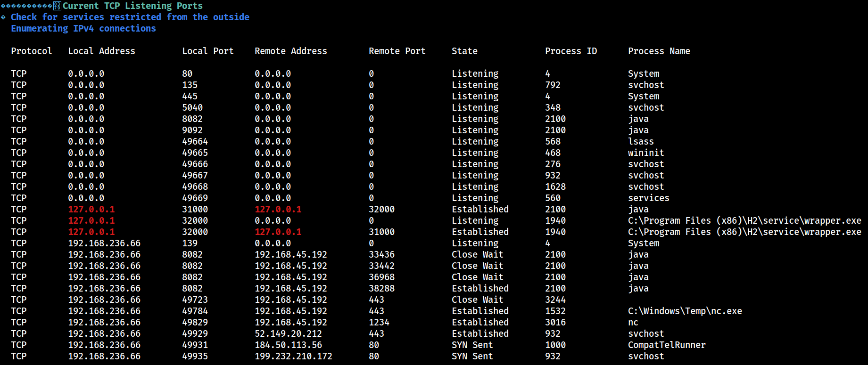This screenshot has height=365, width=868.
Task: Click remote address 184.50.113.56
Action: pos(289,345)
